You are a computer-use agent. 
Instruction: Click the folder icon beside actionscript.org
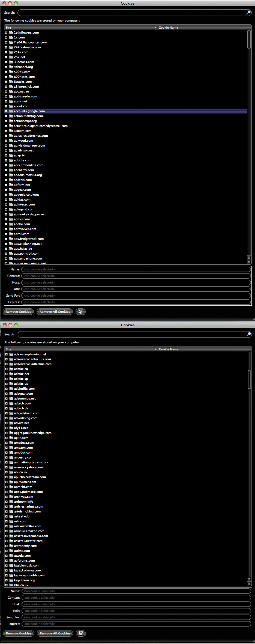[11, 121]
